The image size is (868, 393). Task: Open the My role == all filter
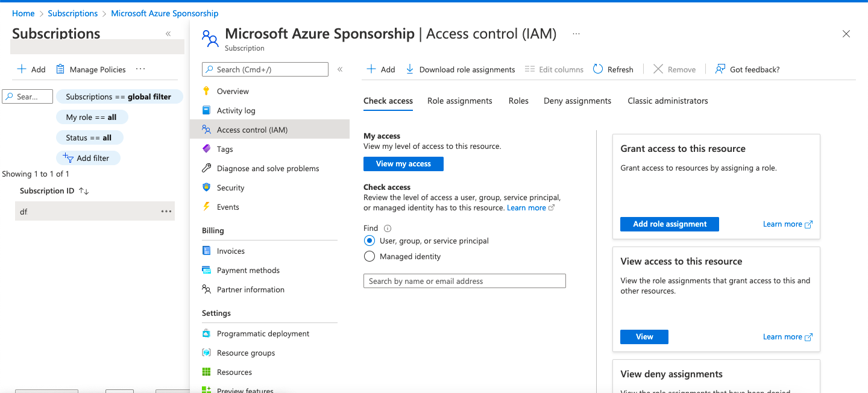coord(92,118)
